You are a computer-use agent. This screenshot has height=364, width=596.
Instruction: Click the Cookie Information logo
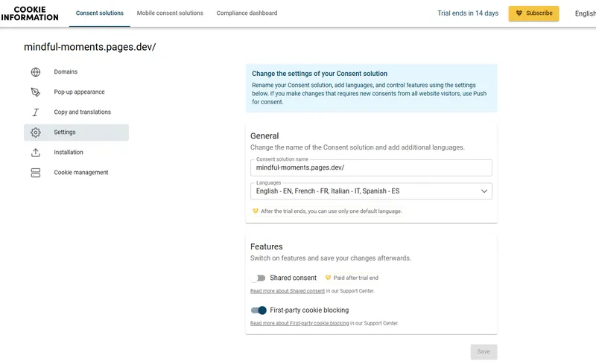[30, 13]
